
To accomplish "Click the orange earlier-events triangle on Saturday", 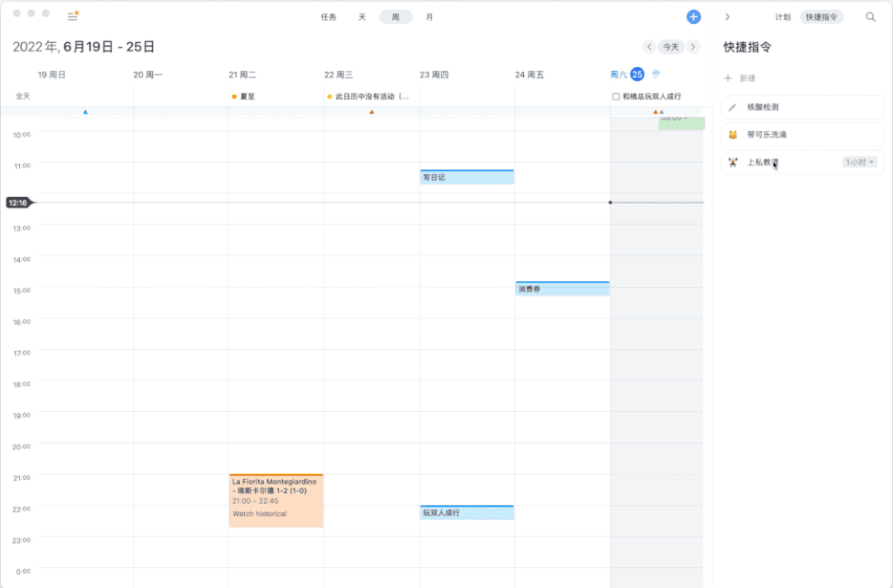I will coord(655,112).
